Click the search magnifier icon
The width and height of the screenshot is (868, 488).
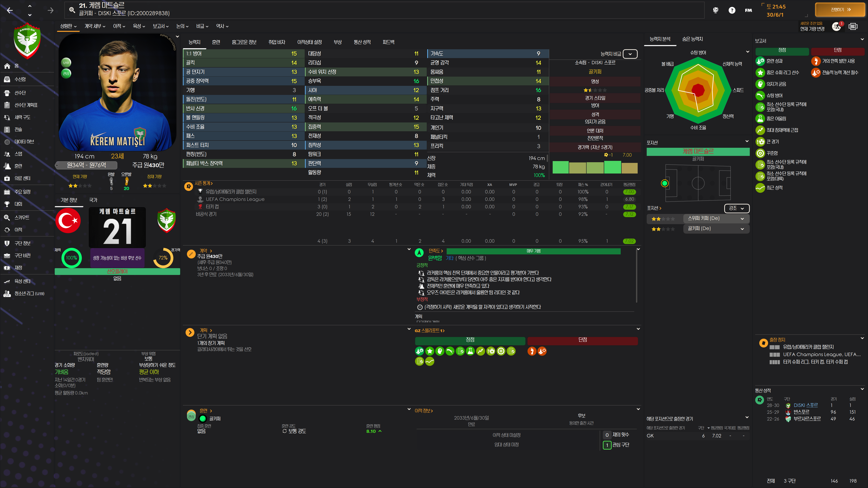tap(72, 10)
